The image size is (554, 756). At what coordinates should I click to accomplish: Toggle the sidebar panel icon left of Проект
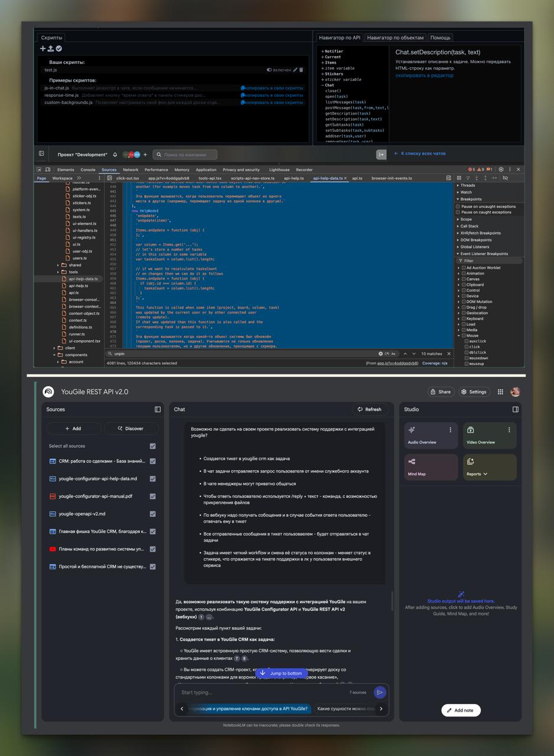41,154
